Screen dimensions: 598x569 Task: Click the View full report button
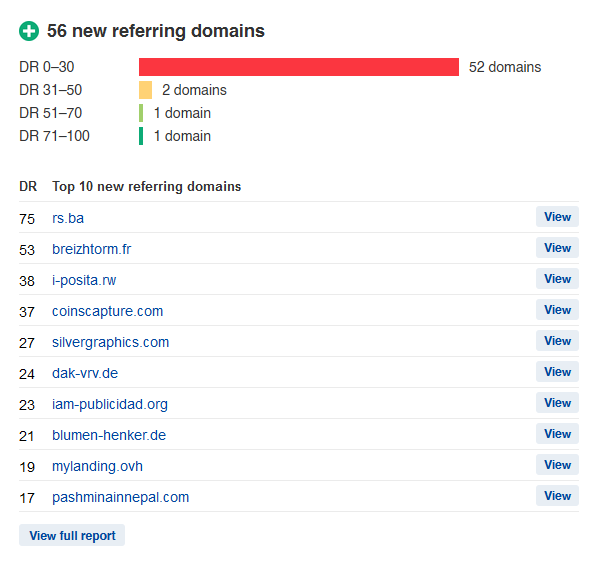(x=72, y=535)
